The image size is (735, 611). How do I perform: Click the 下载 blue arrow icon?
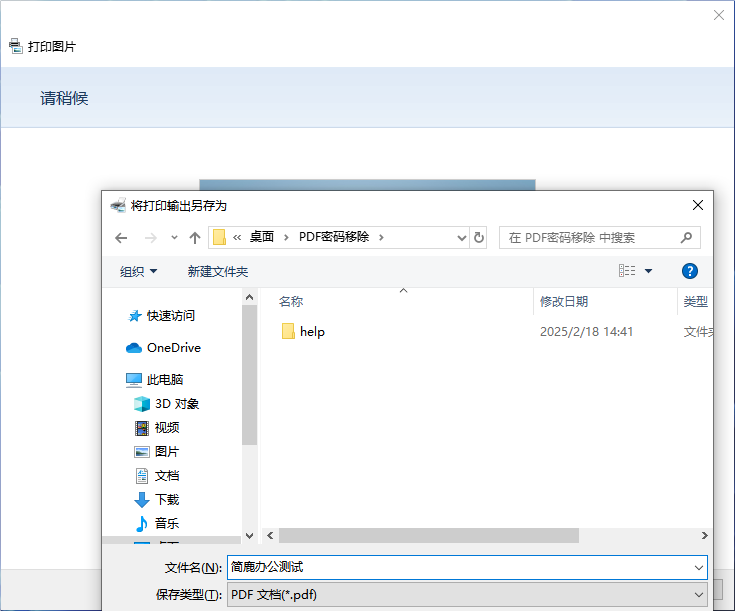142,500
